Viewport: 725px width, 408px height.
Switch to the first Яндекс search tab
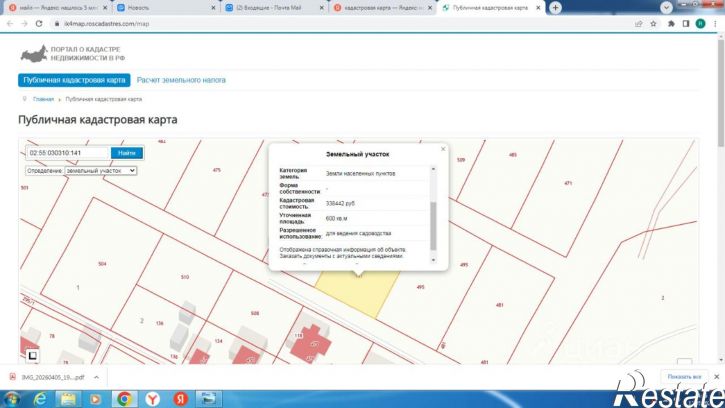coord(58,8)
